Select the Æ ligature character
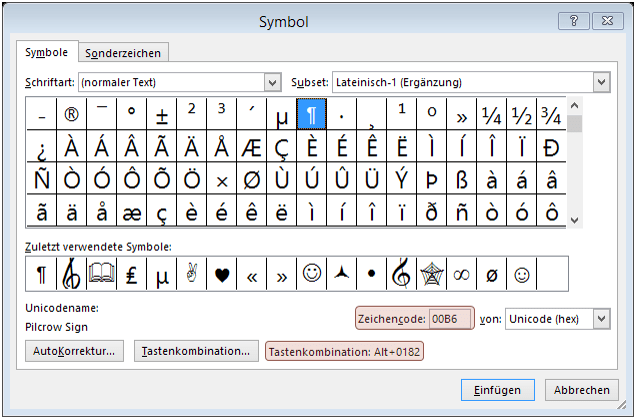 point(251,147)
